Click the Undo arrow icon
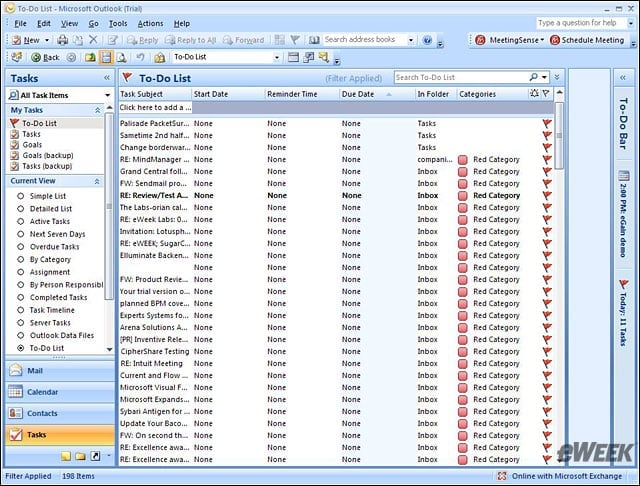This screenshot has height=486, width=640. click(x=140, y=57)
